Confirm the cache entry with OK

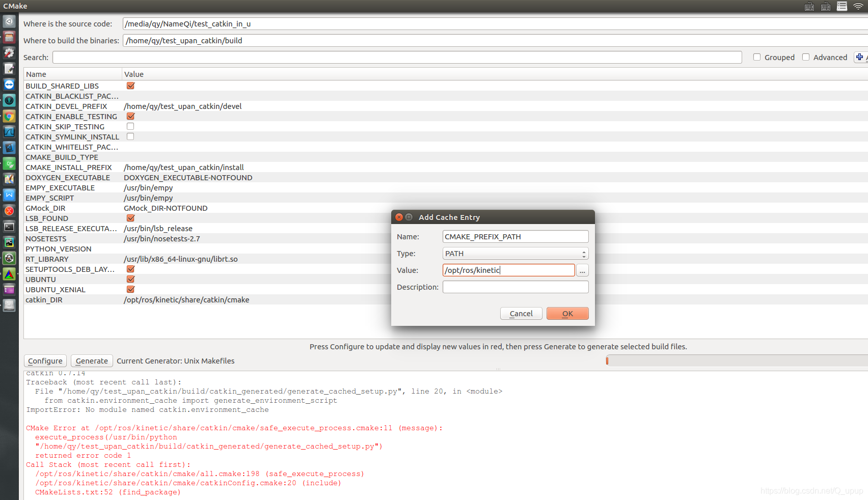pyautogui.click(x=567, y=314)
